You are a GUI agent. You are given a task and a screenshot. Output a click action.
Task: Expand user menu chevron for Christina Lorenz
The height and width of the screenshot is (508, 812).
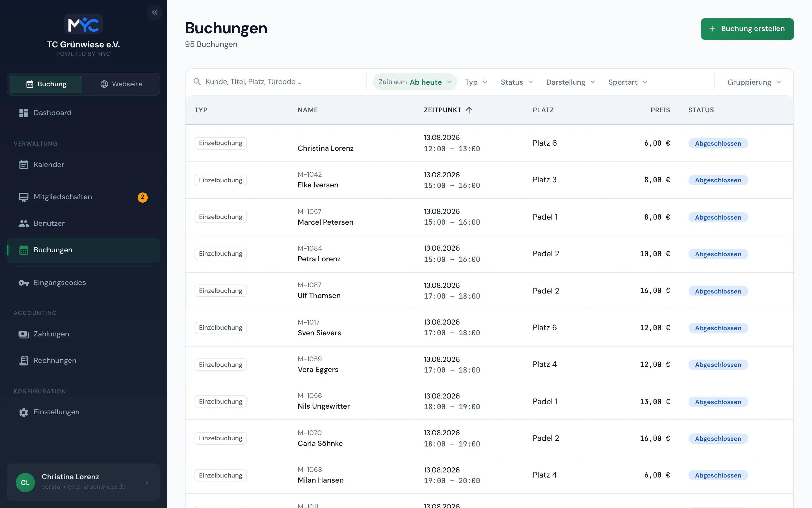(x=147, y=483)
